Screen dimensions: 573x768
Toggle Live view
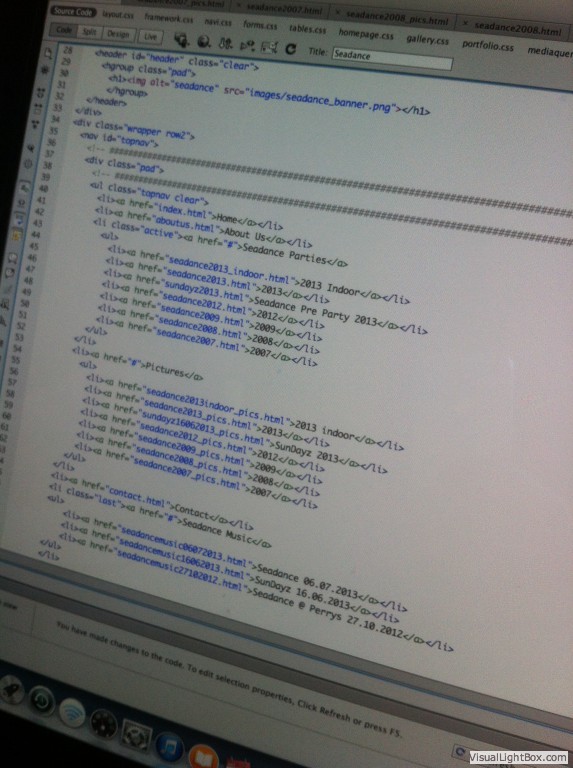pos(150,36)
